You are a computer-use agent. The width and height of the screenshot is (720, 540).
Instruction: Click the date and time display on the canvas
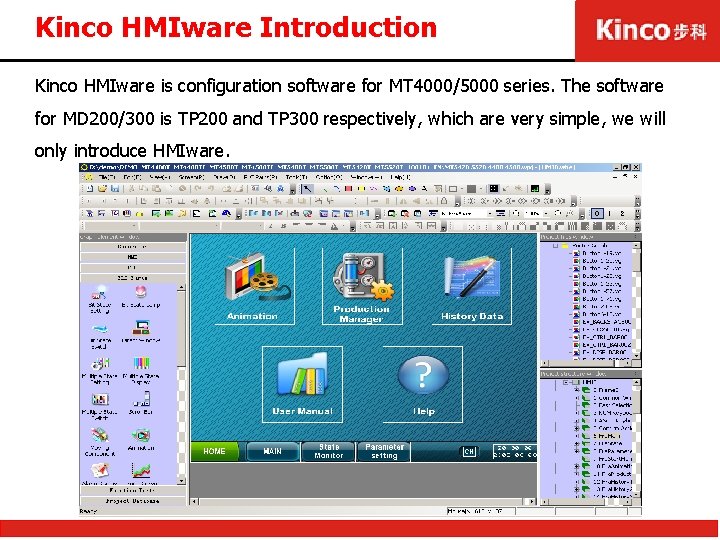point(515,451)
